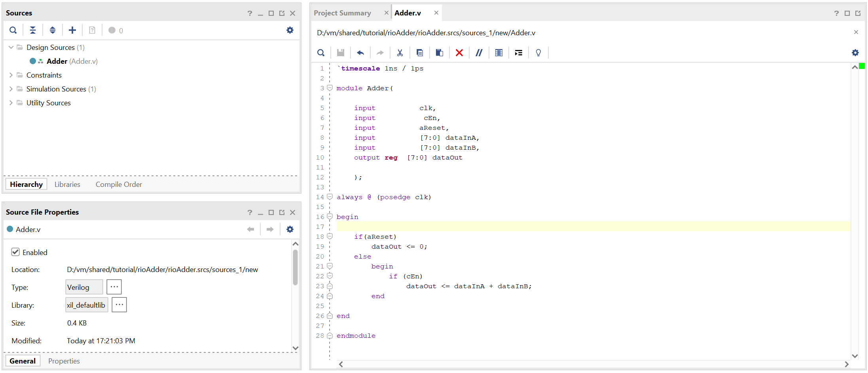868x373 pixels.
Task: Copy selection using the copy icon
Action: [x=419, y=52]
